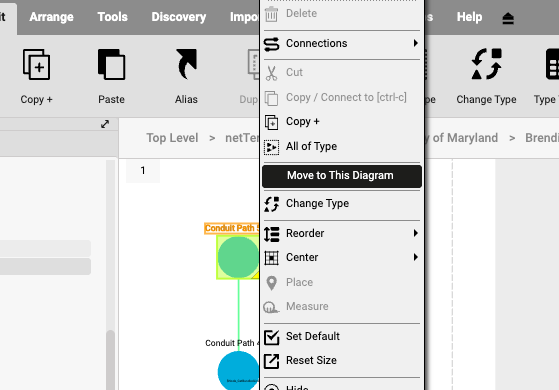
Task: Click the Paste toolbar icon
Action: (111, 65)
